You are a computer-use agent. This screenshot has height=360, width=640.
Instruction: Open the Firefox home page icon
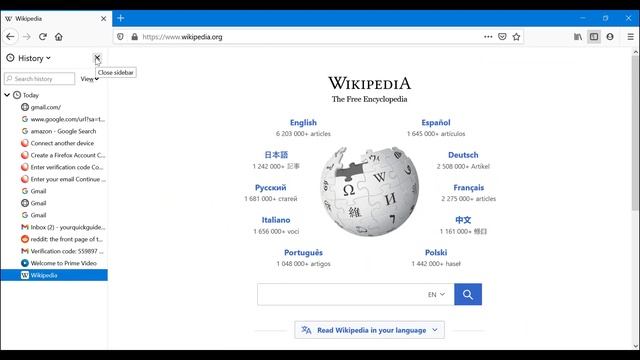point(59,37)
